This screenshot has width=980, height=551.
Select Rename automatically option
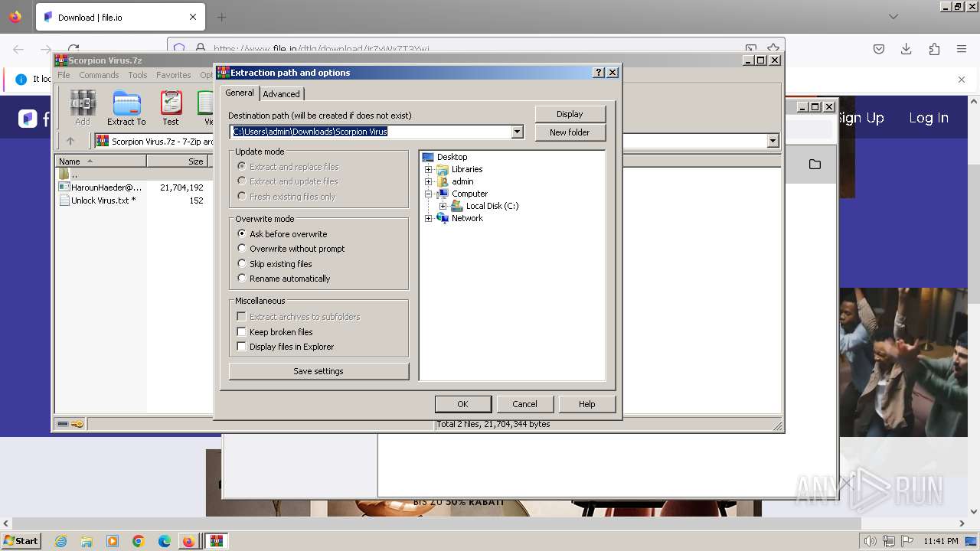(283, 279)
